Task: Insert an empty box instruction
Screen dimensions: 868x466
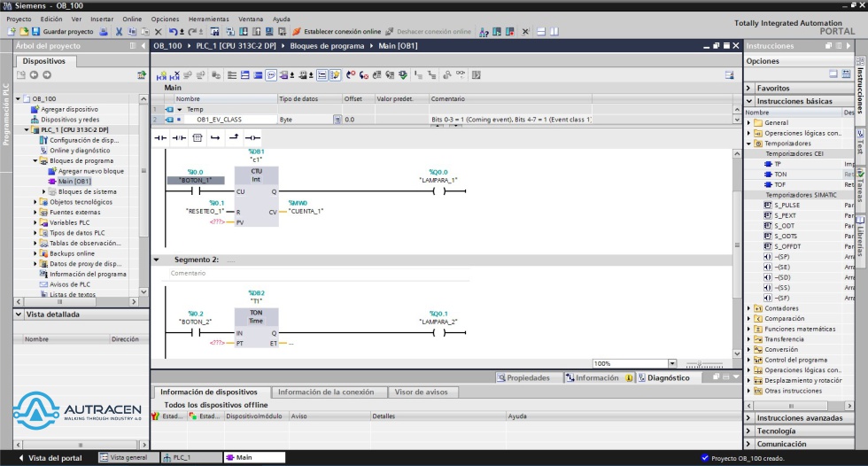Action: coord(197,137)
